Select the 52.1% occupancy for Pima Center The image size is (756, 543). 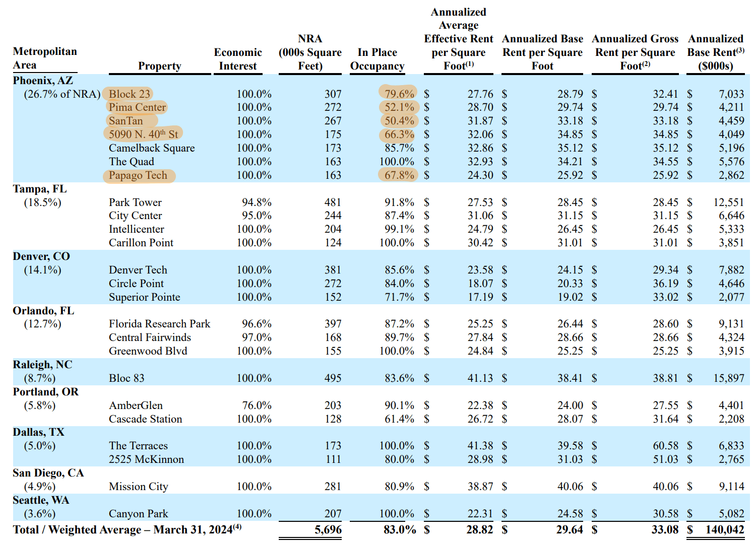click(x=399, y=107)
